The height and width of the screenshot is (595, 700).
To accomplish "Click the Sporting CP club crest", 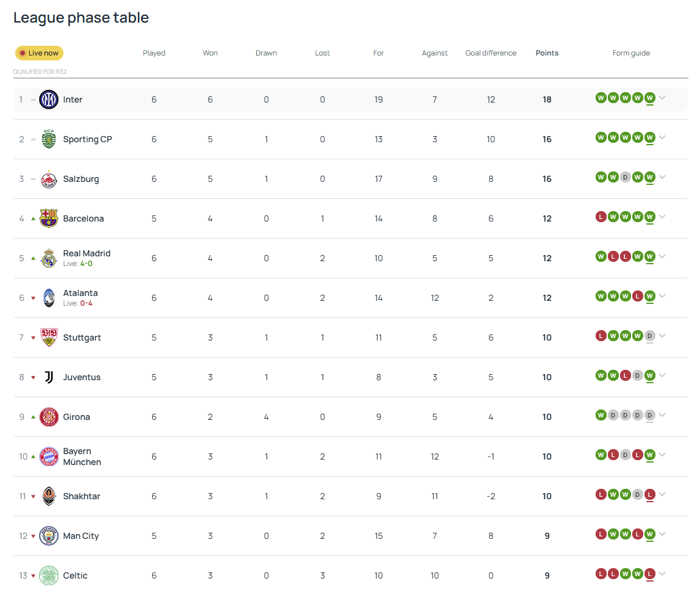I will 49,139.
